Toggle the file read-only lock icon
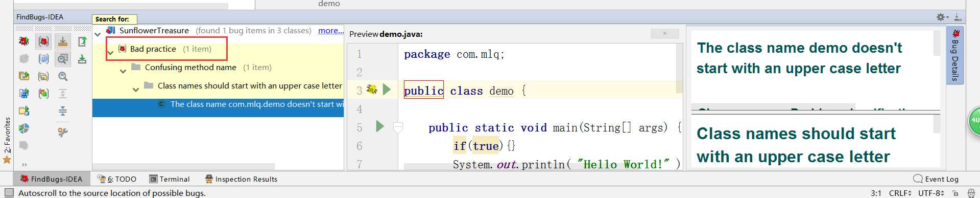The height and width of the screenshot is (198, 980). click(955, 193)
